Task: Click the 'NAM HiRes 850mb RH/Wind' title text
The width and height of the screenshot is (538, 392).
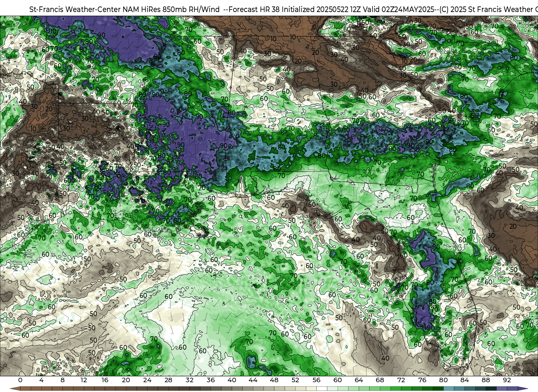Action: (171, 10)
